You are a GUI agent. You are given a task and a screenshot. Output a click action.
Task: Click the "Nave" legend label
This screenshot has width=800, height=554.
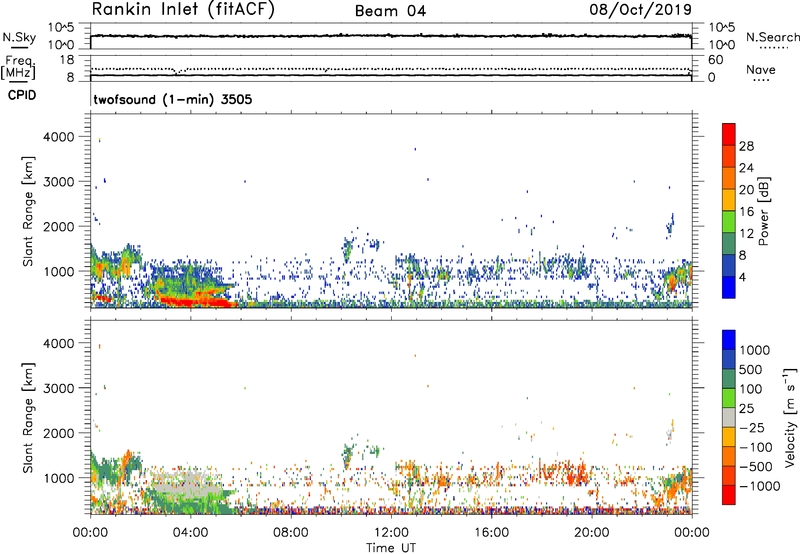(761, 70)
